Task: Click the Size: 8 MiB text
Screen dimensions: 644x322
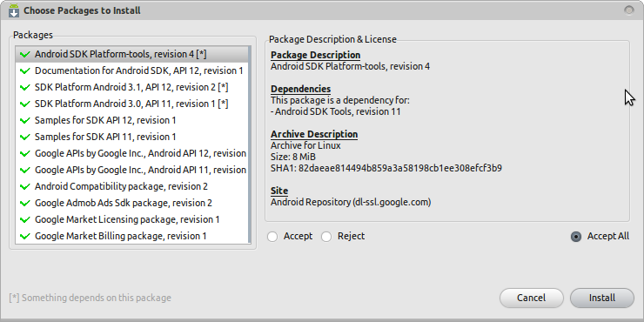Action: click(293, 157)
